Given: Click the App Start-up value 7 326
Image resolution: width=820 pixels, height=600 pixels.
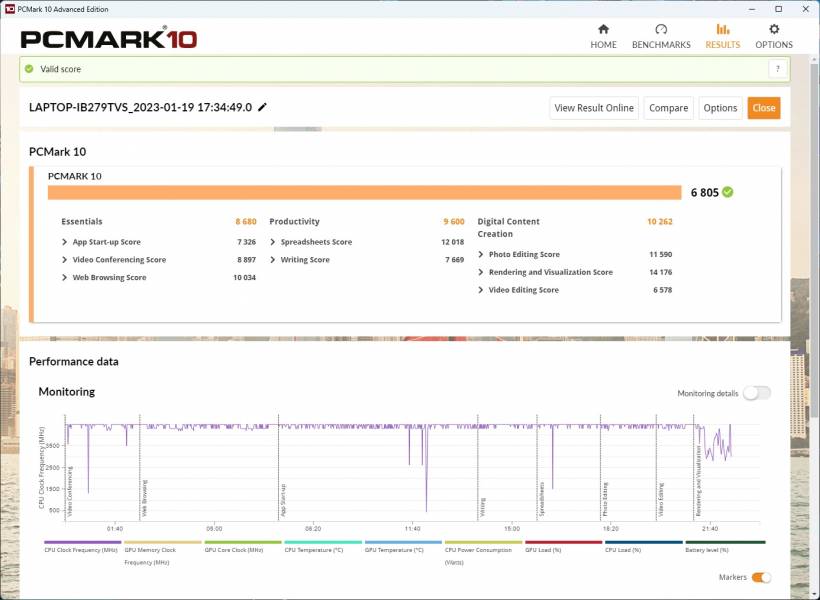Looking at the screenshot, I should coord(246,242).
